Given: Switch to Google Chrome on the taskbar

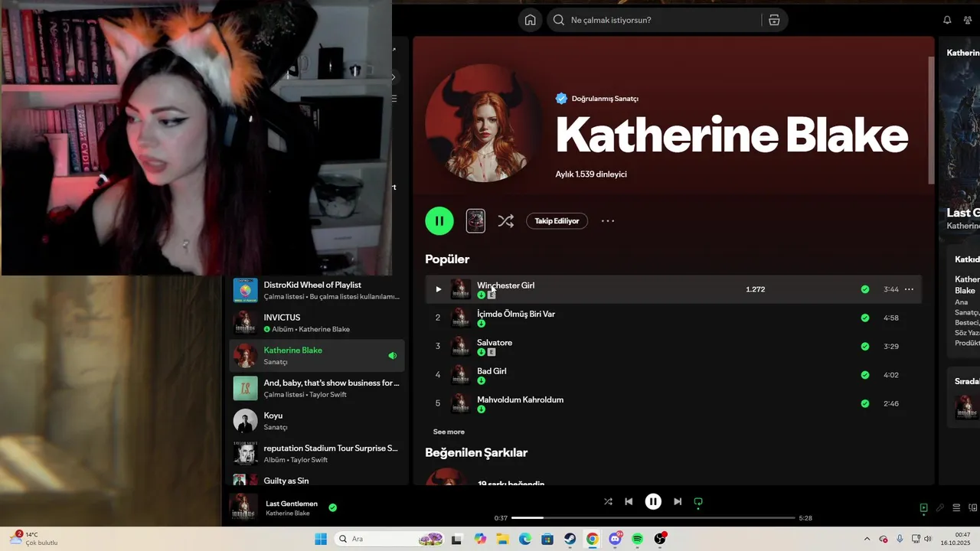Looking at the screenshot, I should [x=593, y=539].
